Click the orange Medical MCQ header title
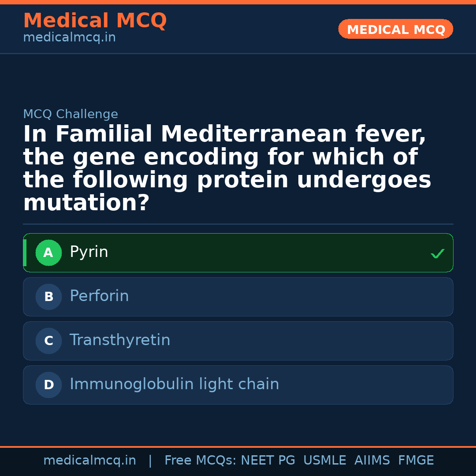Viewport: 476px width, 476px height. click(x=95, y=21)
